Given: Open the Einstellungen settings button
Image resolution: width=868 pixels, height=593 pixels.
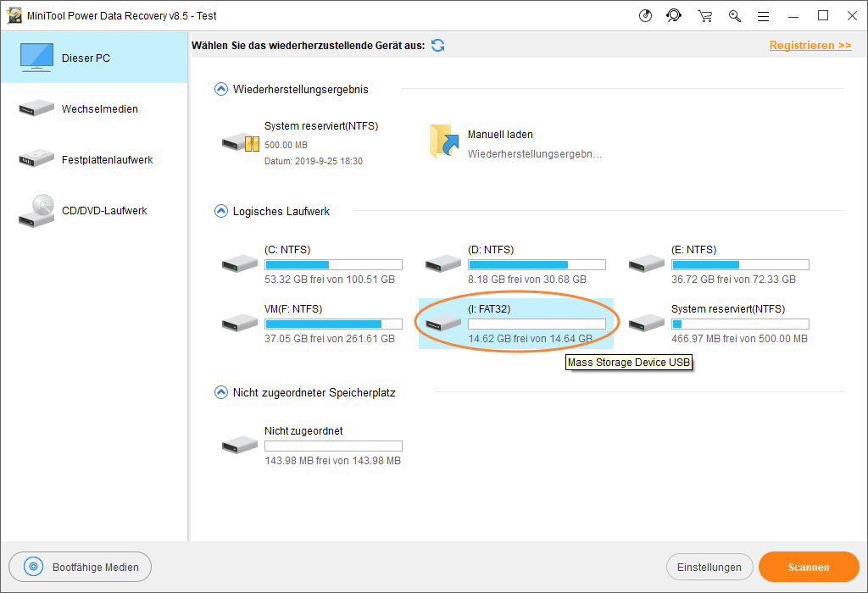Looking at the screenshot, I should point(709,568).
